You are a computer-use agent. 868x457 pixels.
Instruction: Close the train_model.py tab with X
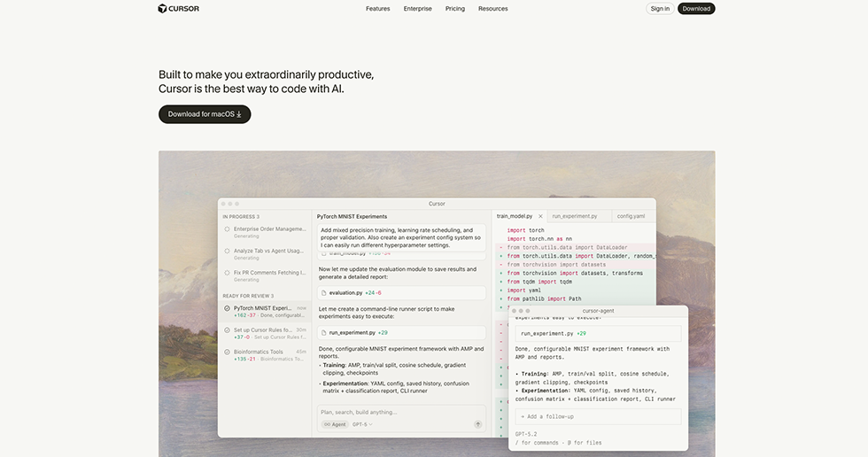point(540,216)
